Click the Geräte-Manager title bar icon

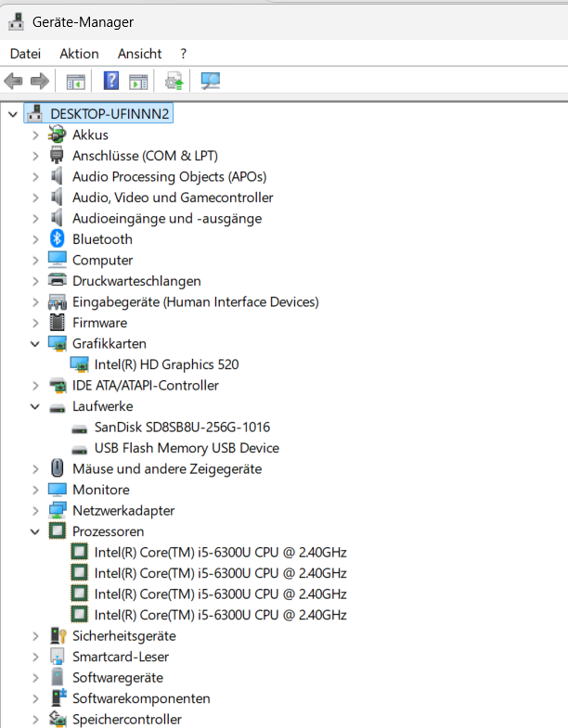tap(17, 22)
